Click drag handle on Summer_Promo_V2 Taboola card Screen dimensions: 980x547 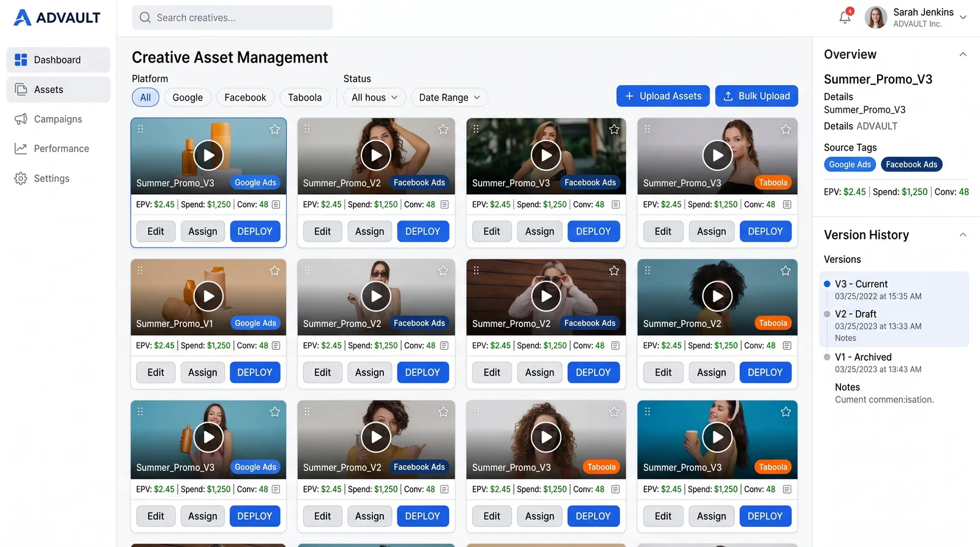click(647, 270)
